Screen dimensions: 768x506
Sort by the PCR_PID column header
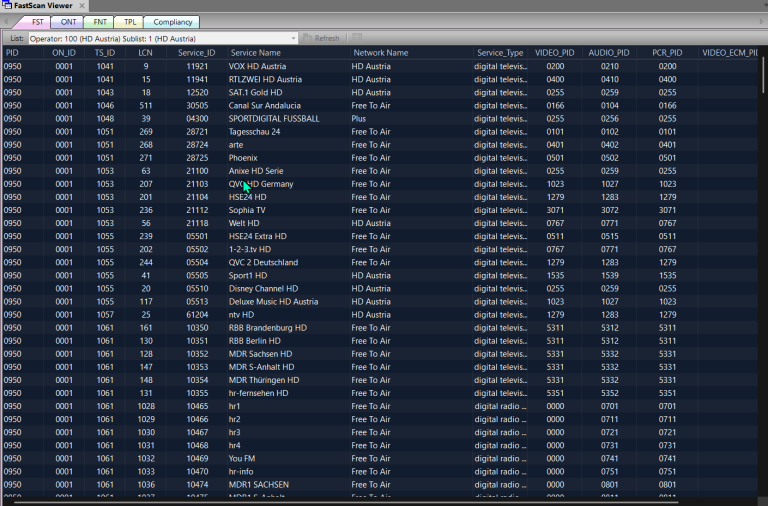point(667,52)
